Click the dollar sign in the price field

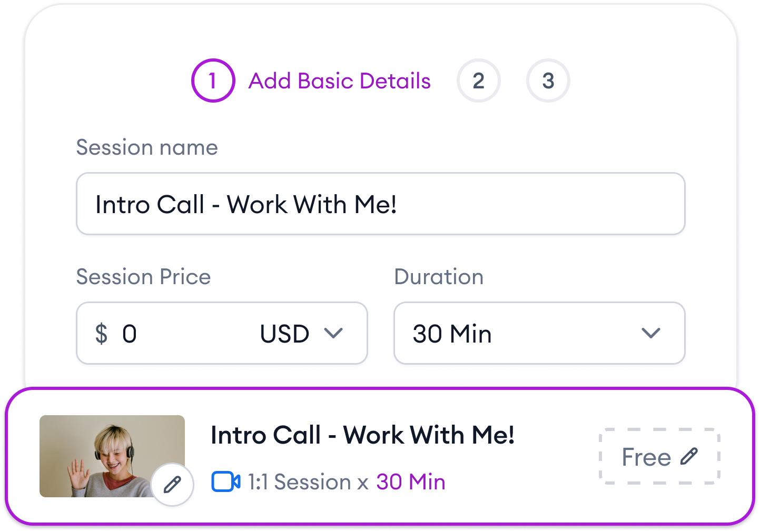pos(102,333)
